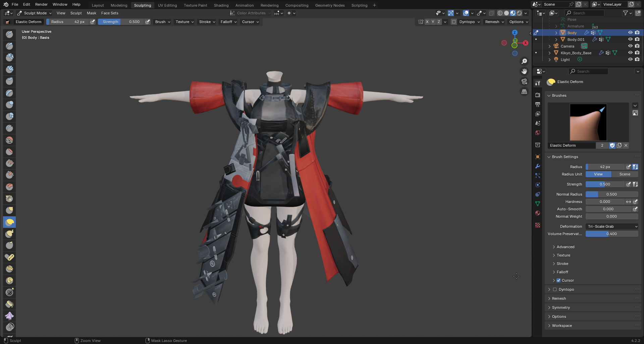Expand the Symmetry panel

pos(561,307)
